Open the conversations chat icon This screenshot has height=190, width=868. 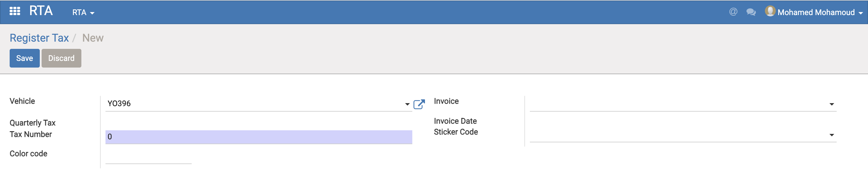click(751, 12)
